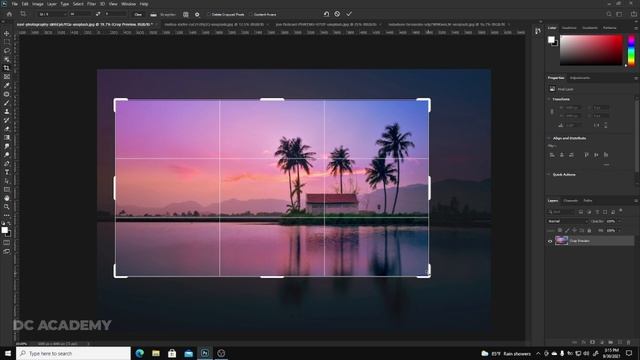
Task: Click the Home icon in options bar
Action: coord(9,14)
